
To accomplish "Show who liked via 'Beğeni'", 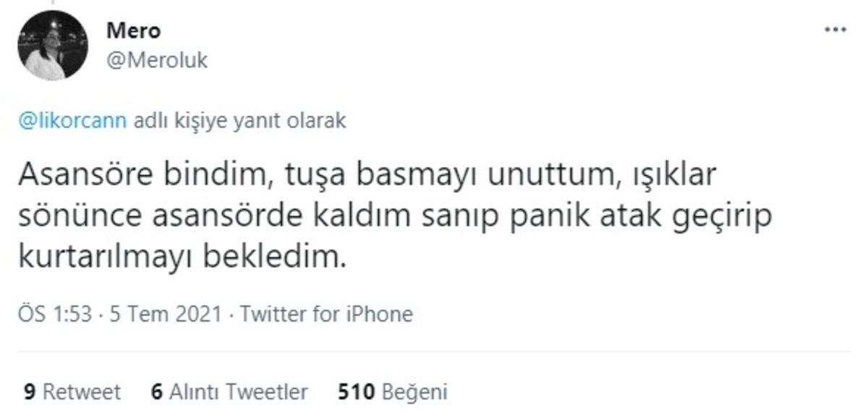I will [x=414, y=392].
